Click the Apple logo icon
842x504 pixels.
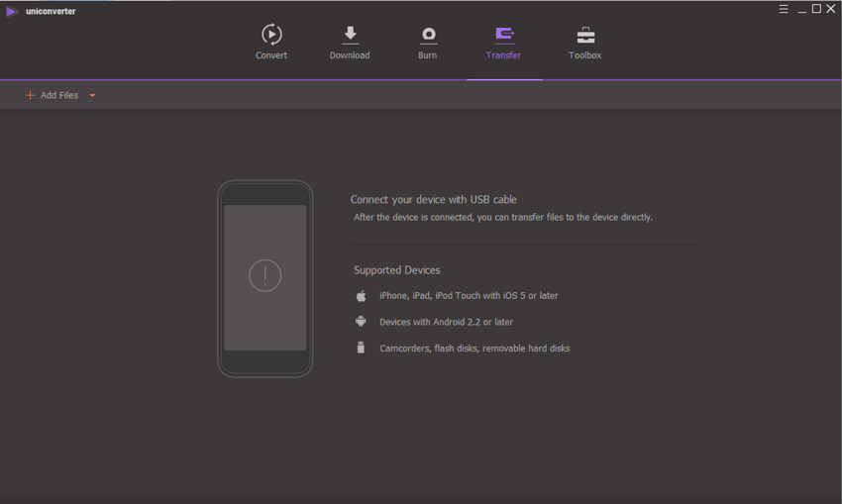tap(362, 296)
